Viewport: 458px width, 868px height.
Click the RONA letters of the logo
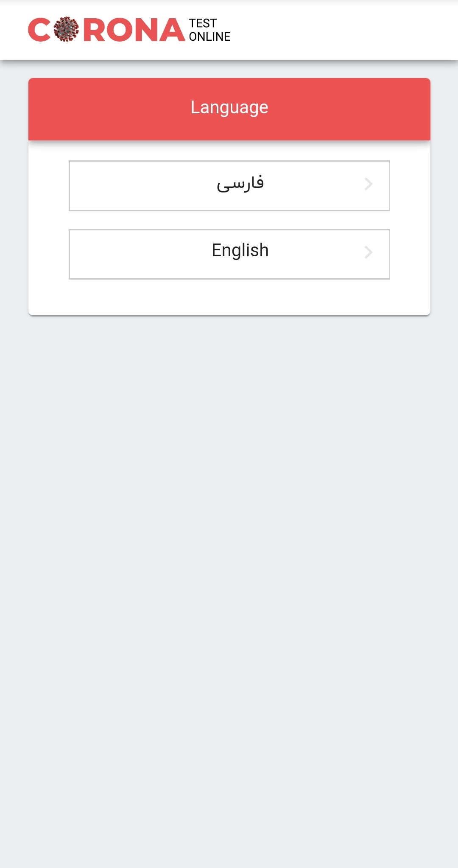click(x=134, y=30)
